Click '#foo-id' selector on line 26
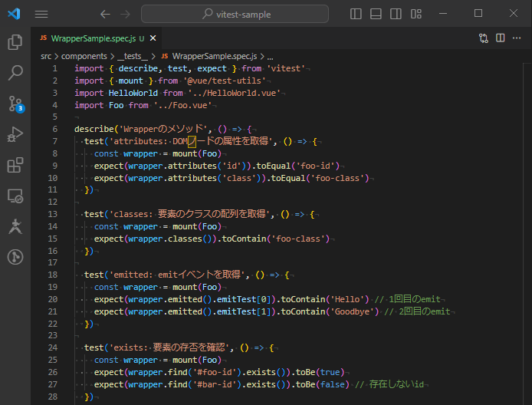The width and height of the screenshot is (532, 405). pos(215,373)
